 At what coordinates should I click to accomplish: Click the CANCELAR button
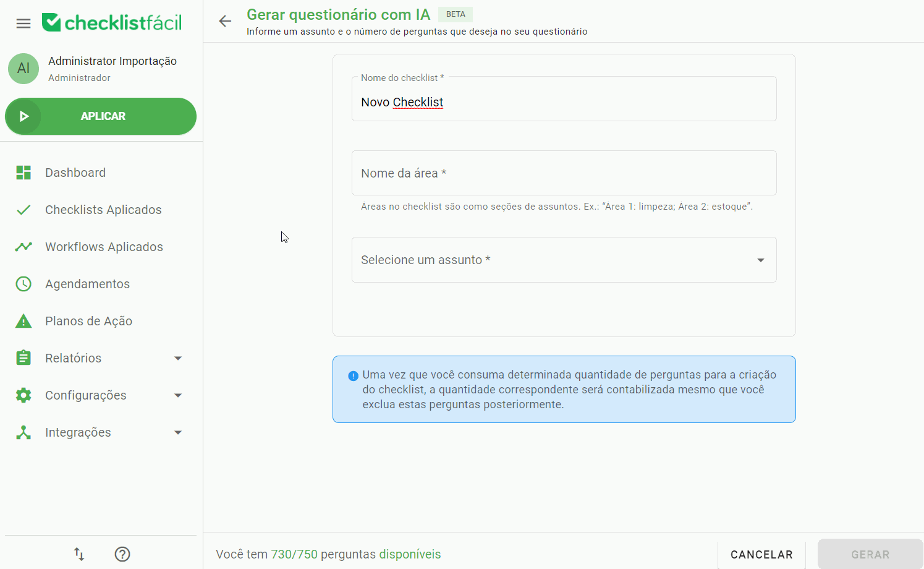click(x=761, y=554)
